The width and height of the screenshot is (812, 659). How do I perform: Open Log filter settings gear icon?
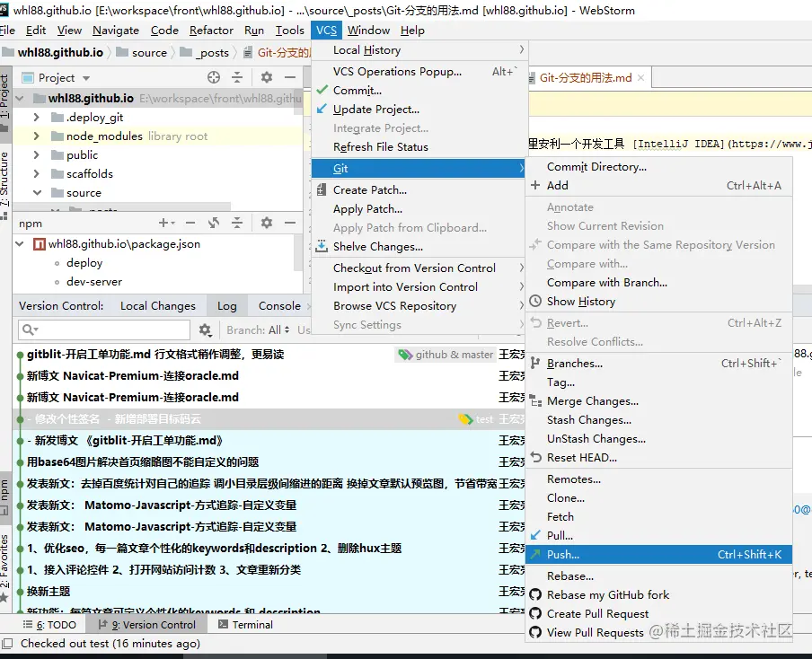pyautogui.click(x=205, y=329)
